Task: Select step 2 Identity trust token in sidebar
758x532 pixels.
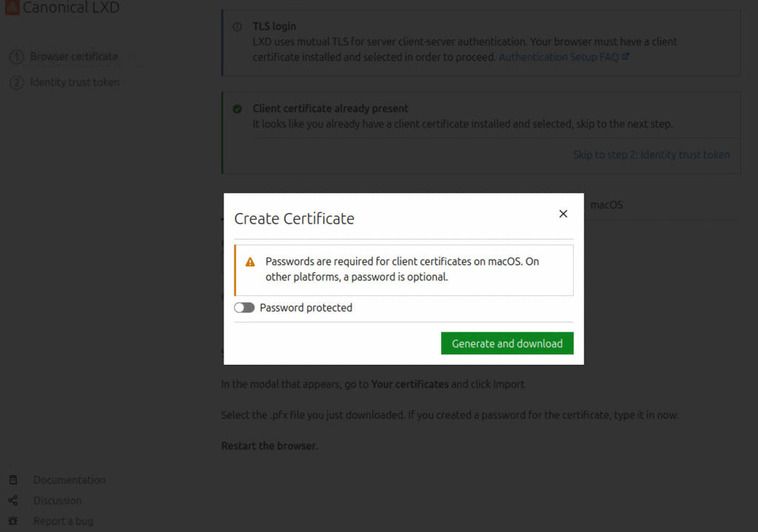Action: (74, 82)
